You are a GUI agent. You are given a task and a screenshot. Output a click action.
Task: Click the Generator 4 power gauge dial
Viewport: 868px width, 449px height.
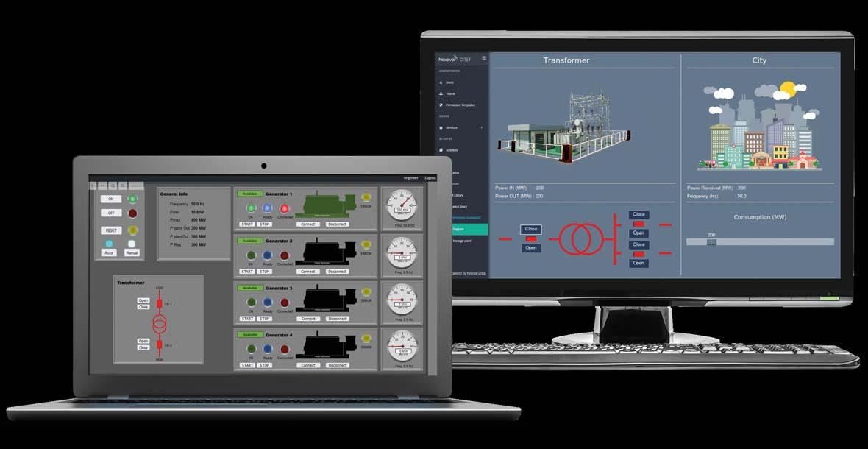(x=402, y=347)
